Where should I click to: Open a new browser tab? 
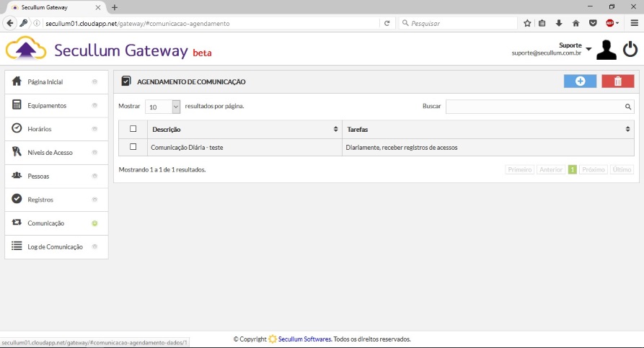click(115, 7)
